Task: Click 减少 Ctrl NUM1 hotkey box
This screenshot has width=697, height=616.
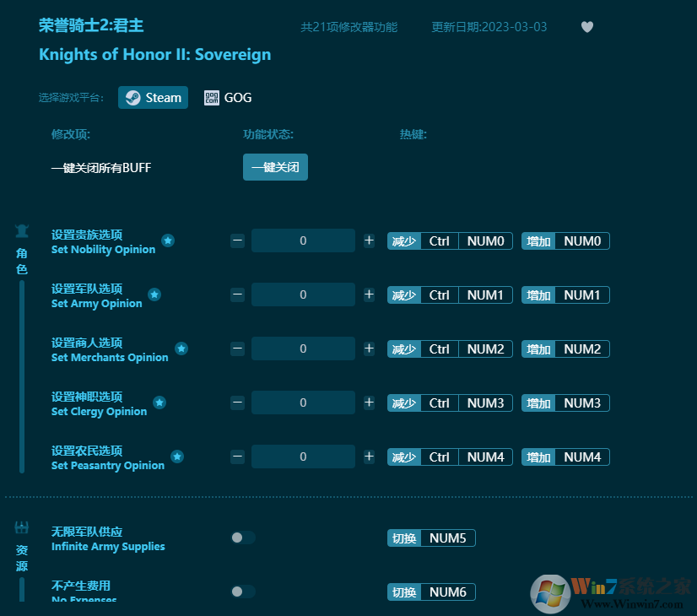Action: point(450,295)
